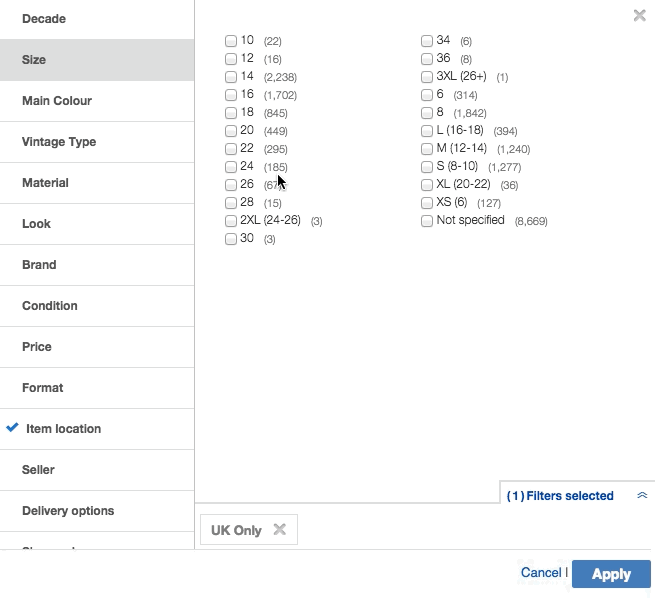Viewport: 655px width, 598px height.
Task: Check the size 34 checkbox
Action: coord(427,41)
